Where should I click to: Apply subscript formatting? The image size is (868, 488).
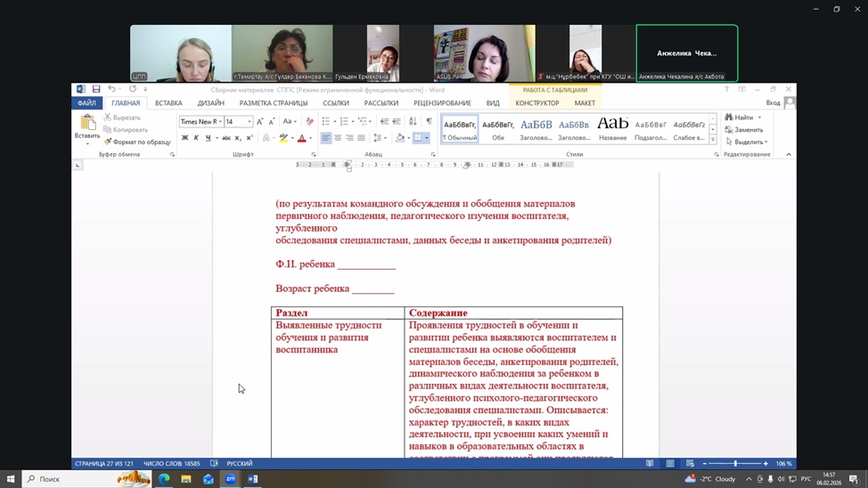click(x=239, y=138)
